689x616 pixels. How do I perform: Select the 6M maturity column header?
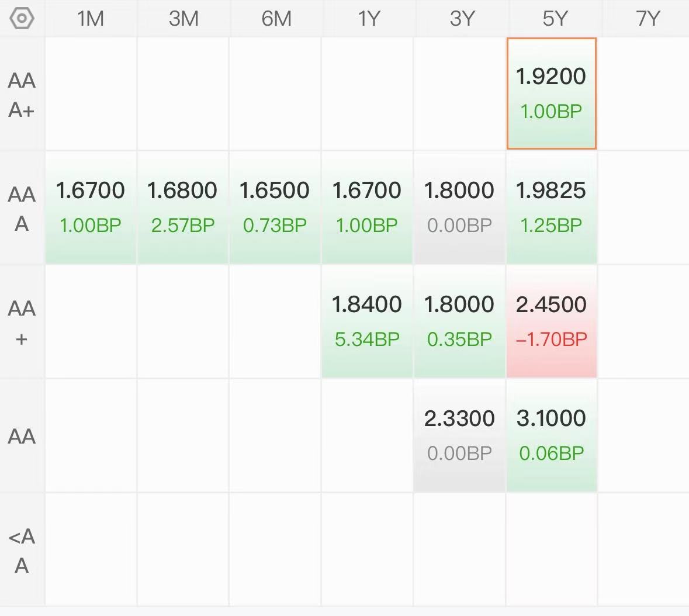point(276,19)
